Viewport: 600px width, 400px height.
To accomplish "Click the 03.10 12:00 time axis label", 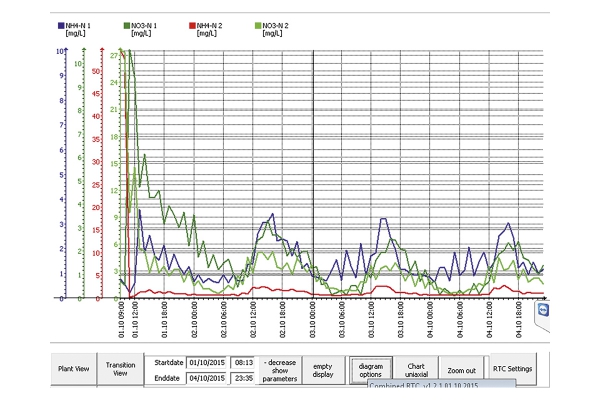I will [372, 320].
